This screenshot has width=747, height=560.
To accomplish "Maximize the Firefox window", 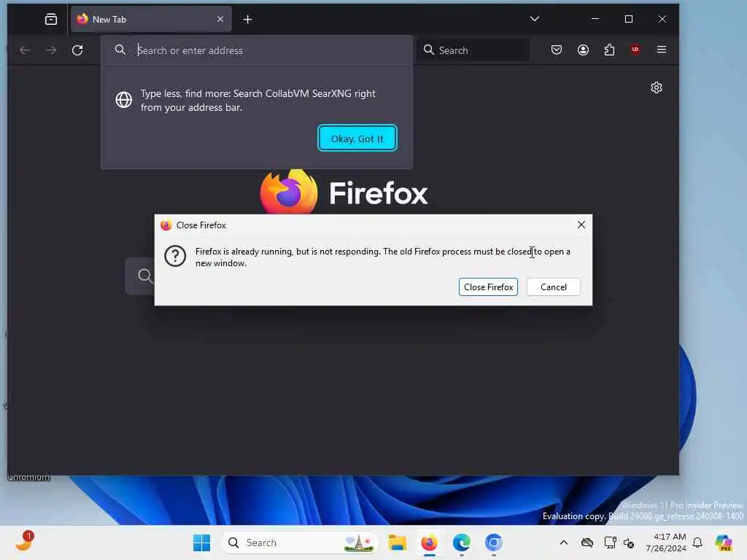I will pos(629,19).
